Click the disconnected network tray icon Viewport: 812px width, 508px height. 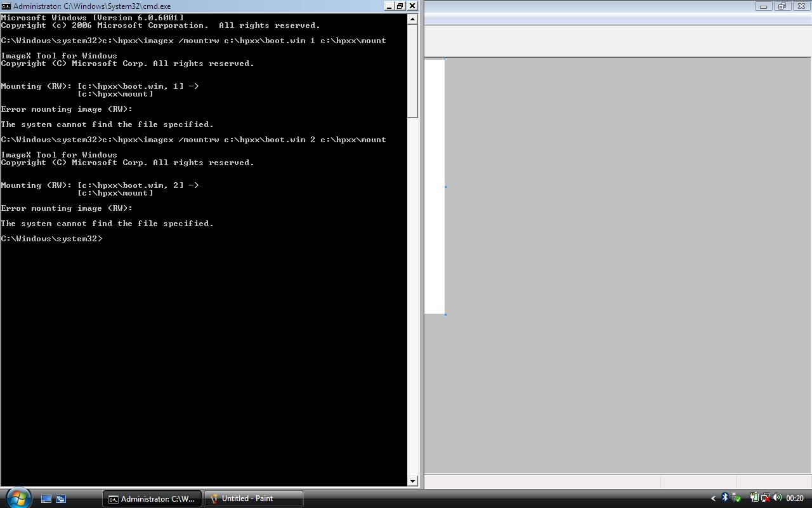point(766,498)
